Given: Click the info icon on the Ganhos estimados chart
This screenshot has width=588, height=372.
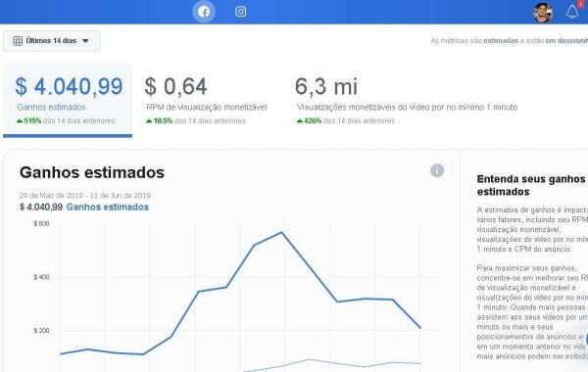Looking at the screenshot, I should (x=437, y=170).
